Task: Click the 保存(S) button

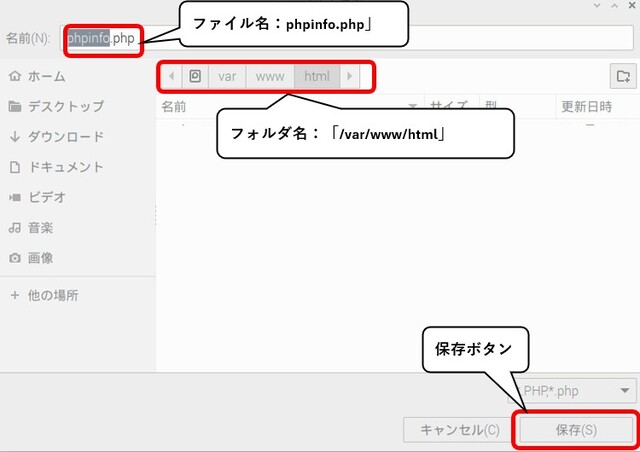Action: 576,430
